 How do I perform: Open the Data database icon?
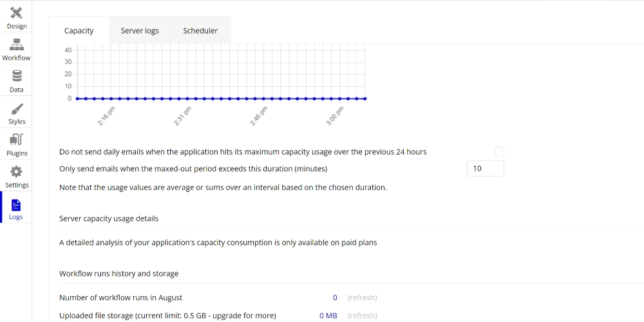click(16, 76)
